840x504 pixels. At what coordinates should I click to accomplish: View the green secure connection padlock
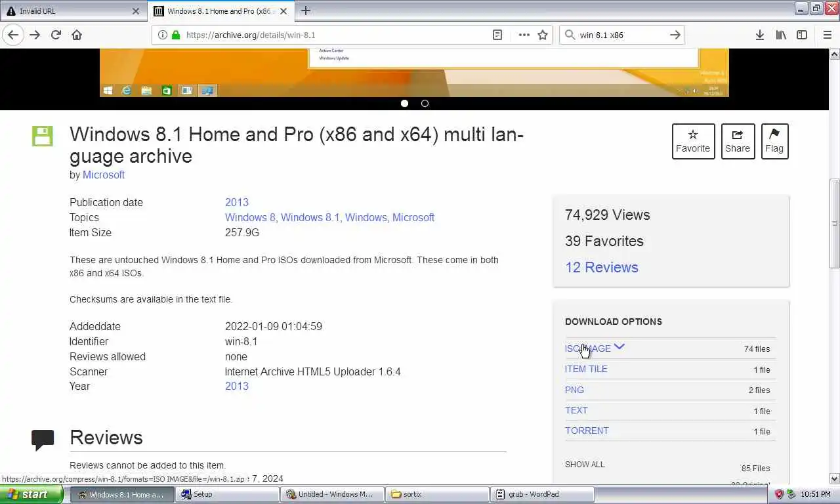tap(175, 35)
